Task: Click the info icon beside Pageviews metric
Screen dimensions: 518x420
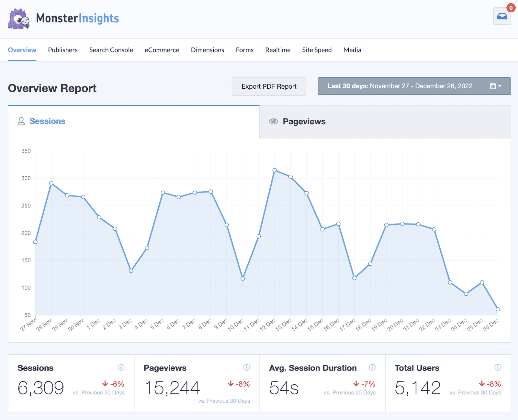Action: pyautogui.click(x=246, y=368)
